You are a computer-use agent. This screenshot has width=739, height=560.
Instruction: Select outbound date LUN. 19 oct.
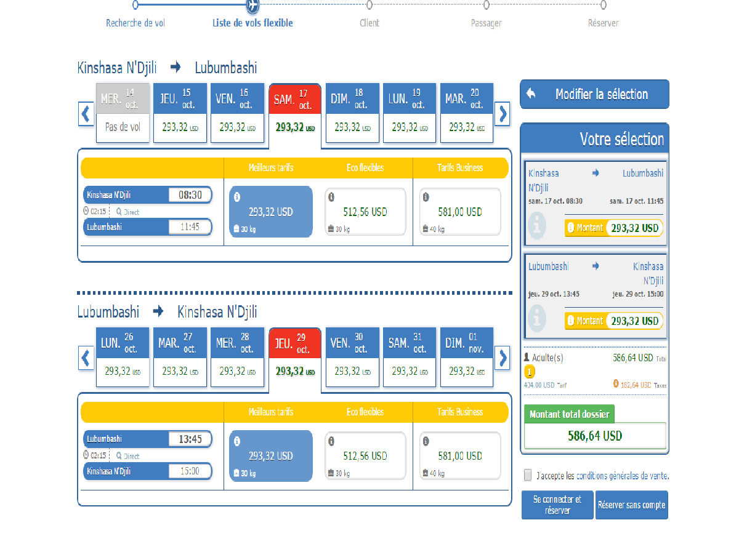point(410,113)
